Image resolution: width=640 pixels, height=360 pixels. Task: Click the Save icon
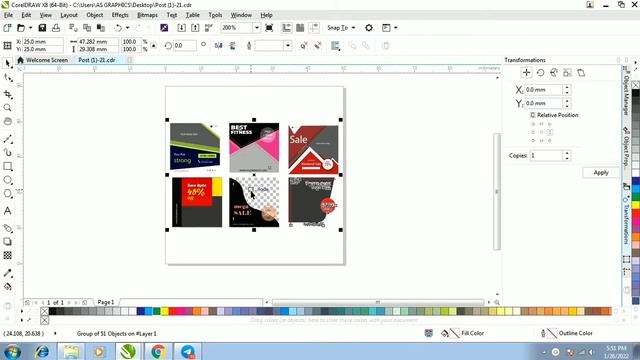(x=42, y=28)
